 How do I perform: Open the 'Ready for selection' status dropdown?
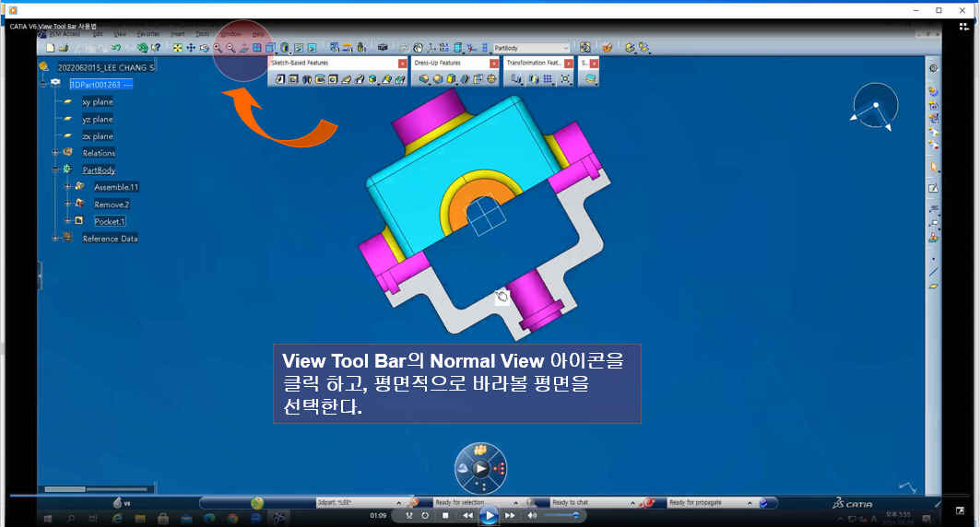516,503
